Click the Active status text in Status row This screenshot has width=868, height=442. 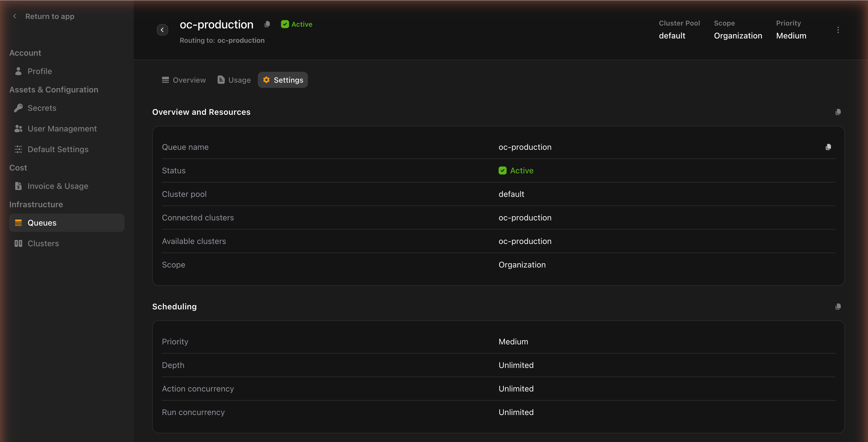point(522,170)
